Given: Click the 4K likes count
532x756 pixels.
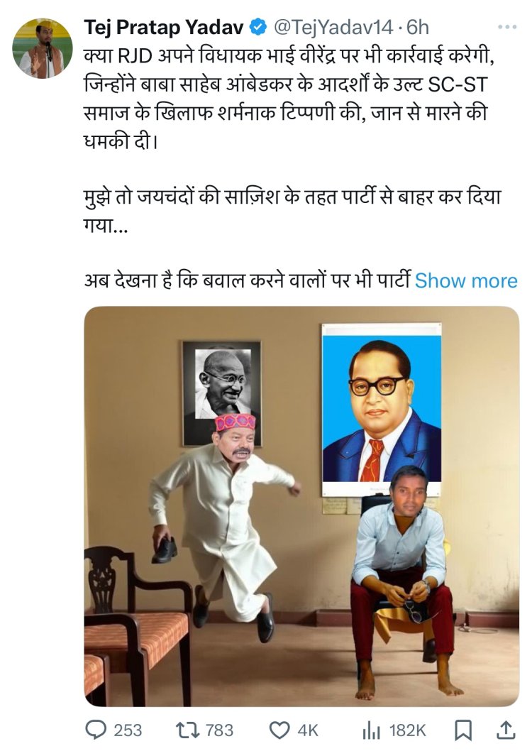Looking at the screenshot, I should tap(308, 730).
